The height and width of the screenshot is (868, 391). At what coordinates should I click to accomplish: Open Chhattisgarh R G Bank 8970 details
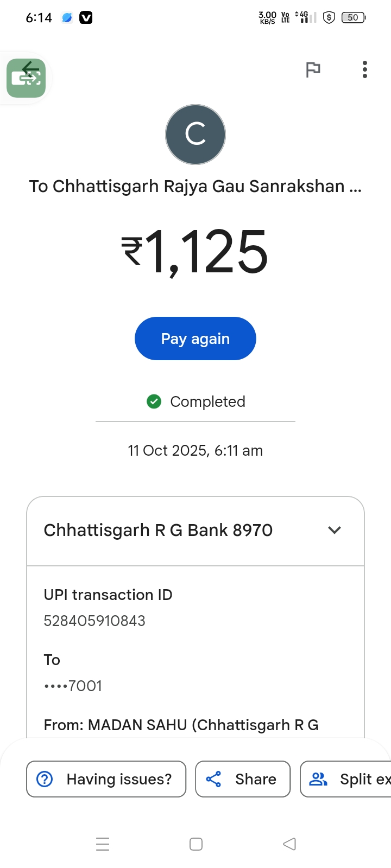[158, 530]
